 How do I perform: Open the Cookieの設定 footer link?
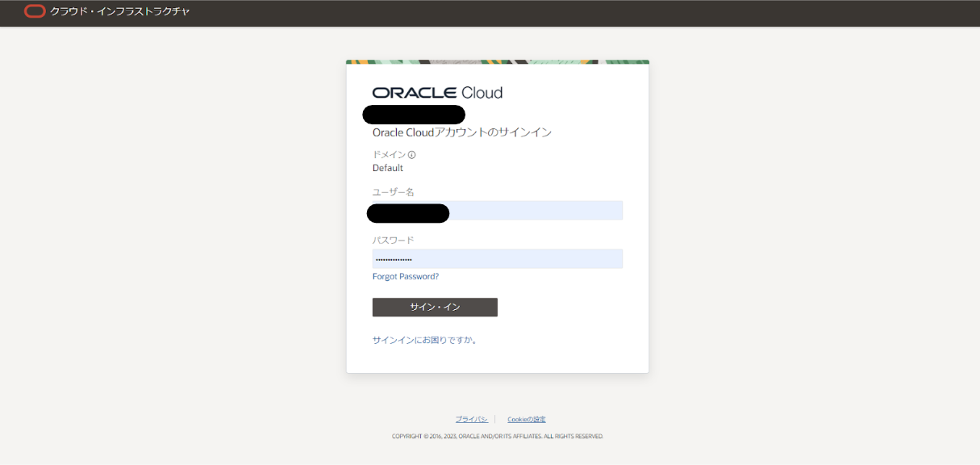pyautogui.click(x=527, y=420)
